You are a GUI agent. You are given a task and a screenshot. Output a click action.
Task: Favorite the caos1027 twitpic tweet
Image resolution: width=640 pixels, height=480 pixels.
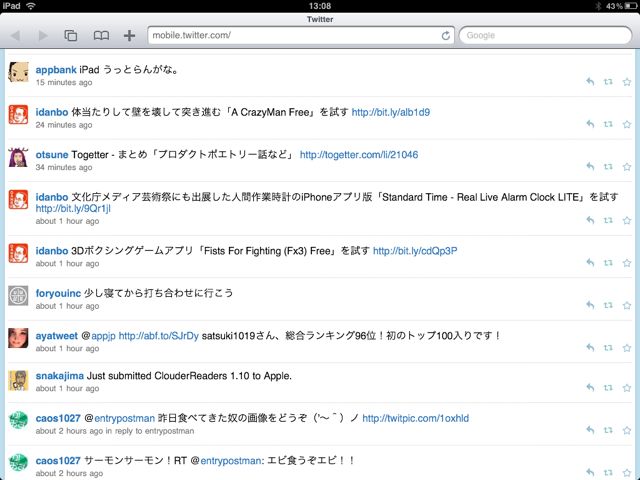tap(627, 430)
